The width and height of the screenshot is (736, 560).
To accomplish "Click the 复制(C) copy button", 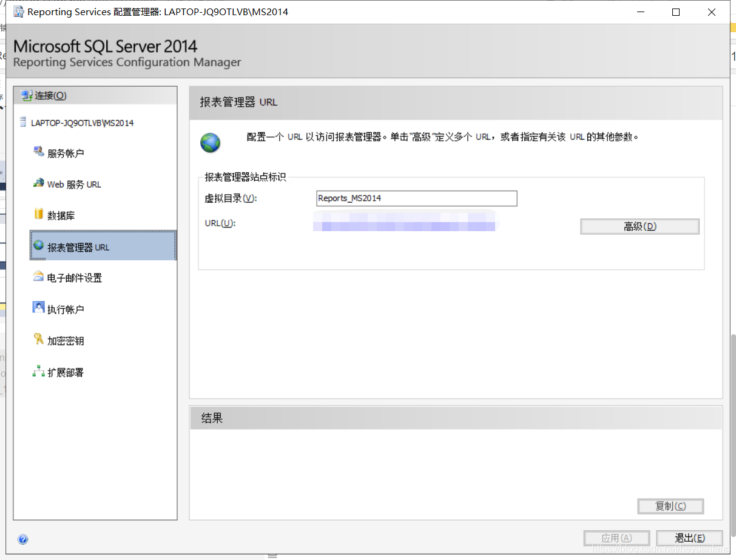I will click(x=670, y=506).
